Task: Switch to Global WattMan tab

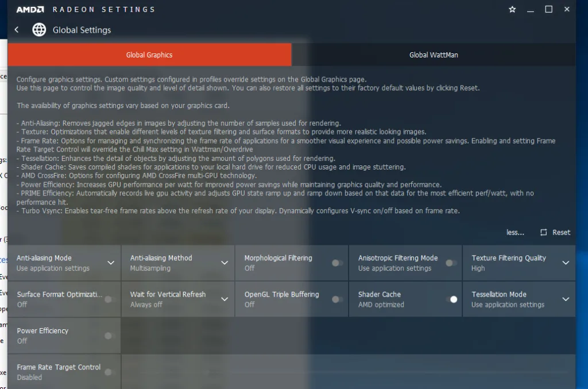Action: pos(434,55)
